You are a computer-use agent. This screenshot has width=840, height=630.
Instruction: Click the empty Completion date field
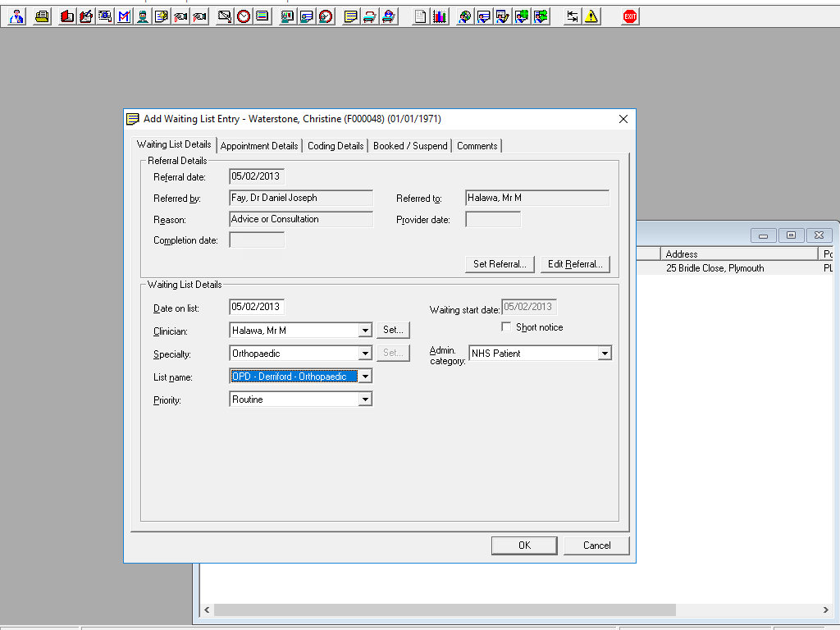[257, 240]
